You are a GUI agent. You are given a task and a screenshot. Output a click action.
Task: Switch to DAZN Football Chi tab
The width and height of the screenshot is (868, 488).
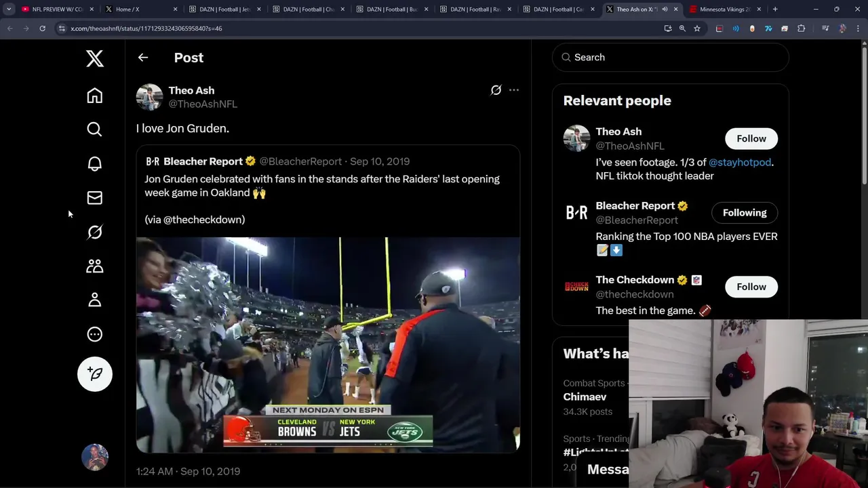point(302,9)
